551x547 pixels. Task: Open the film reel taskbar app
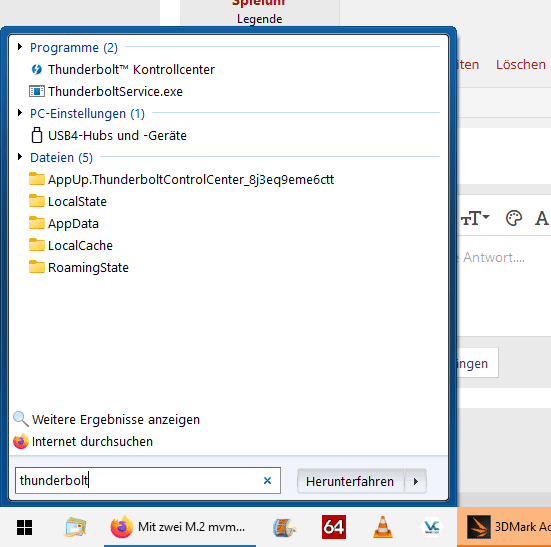[284, 527]
